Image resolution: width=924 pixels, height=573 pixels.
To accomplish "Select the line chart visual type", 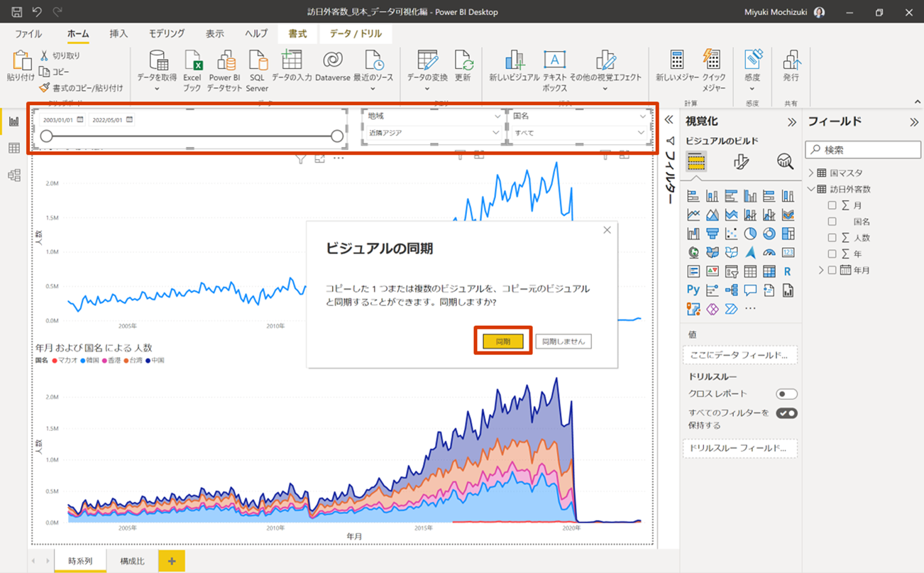I will tap(693, 215).
